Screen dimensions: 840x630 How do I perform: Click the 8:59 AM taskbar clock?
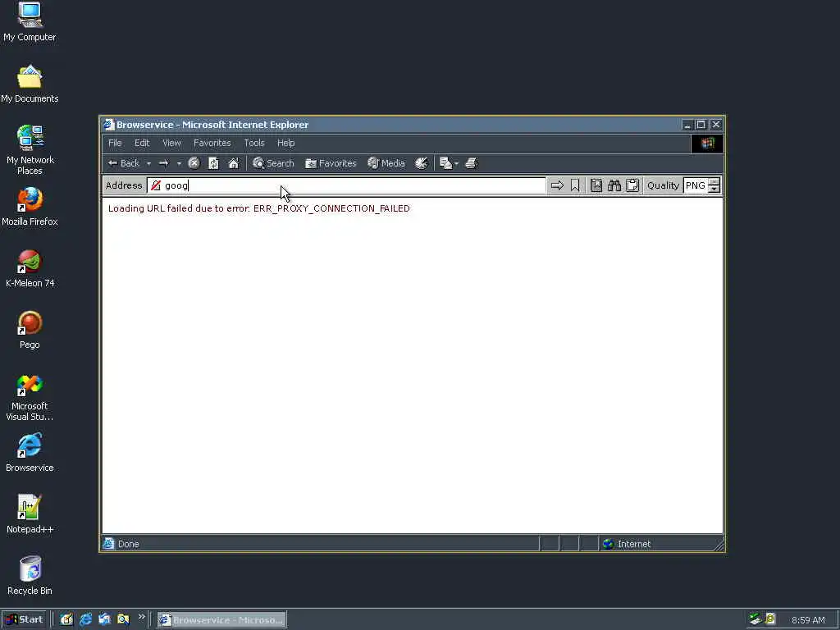click(x=808, y=620)
